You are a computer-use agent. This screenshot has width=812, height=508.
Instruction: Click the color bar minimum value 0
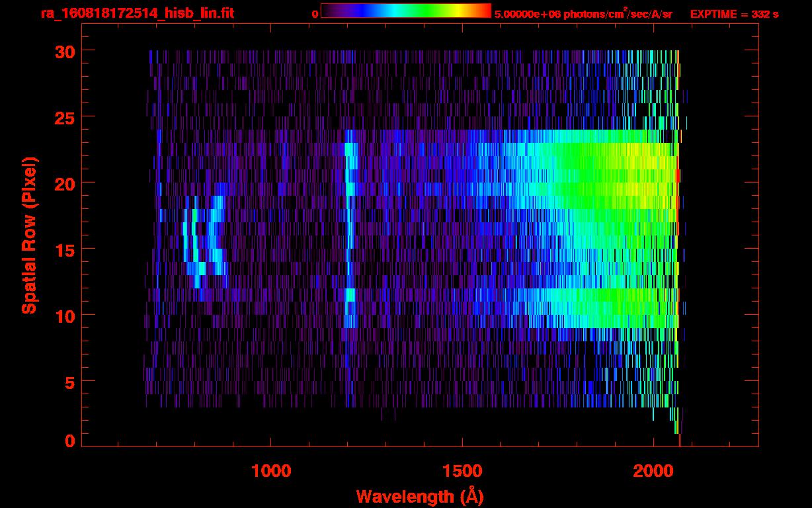(315, 14)
